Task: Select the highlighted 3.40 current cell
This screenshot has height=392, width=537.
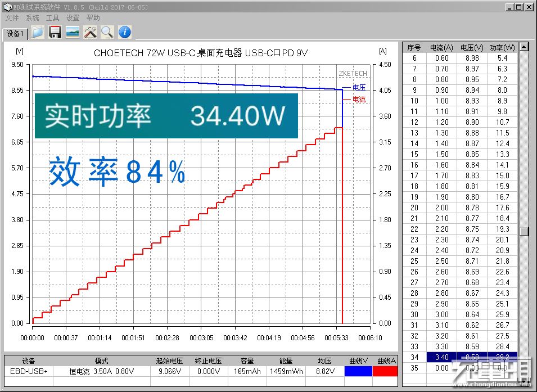Action: [x=441, y=357]
